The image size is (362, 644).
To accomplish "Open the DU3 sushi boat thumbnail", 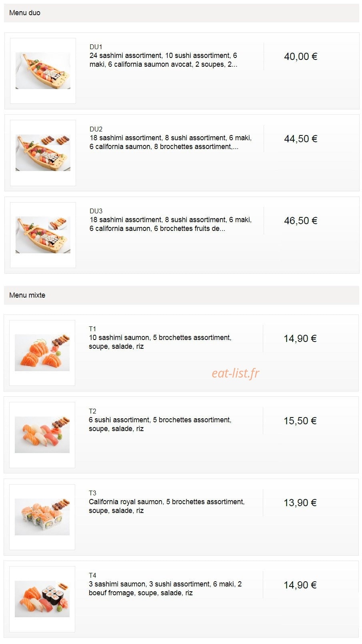I will pyautogui.click(x=43, y=235).
